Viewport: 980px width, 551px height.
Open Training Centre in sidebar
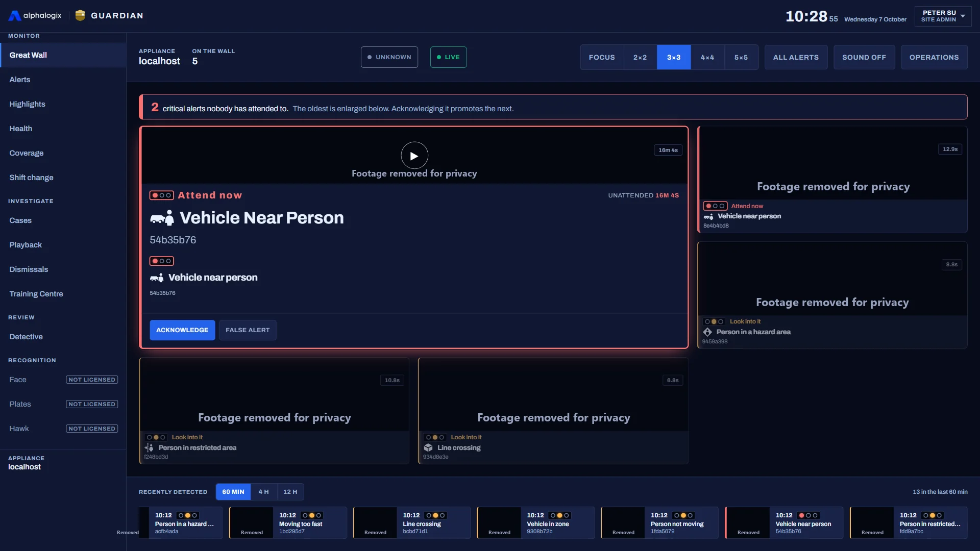(63, 294)
